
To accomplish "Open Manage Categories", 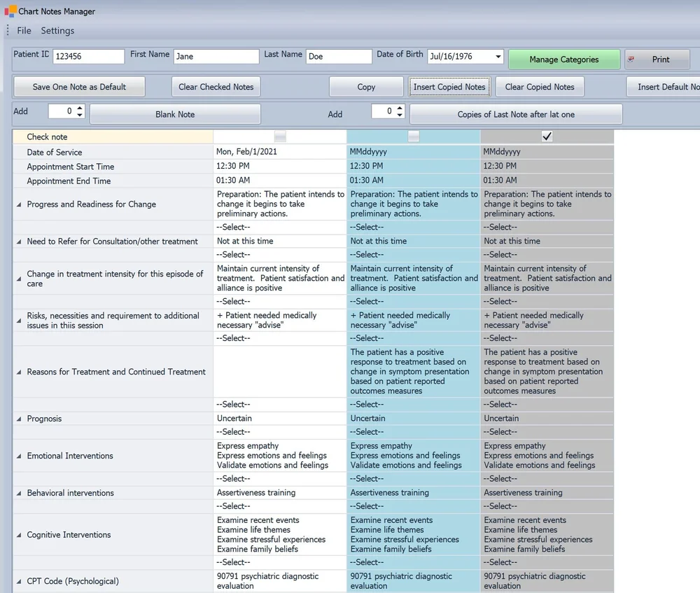I will (563, 59).
